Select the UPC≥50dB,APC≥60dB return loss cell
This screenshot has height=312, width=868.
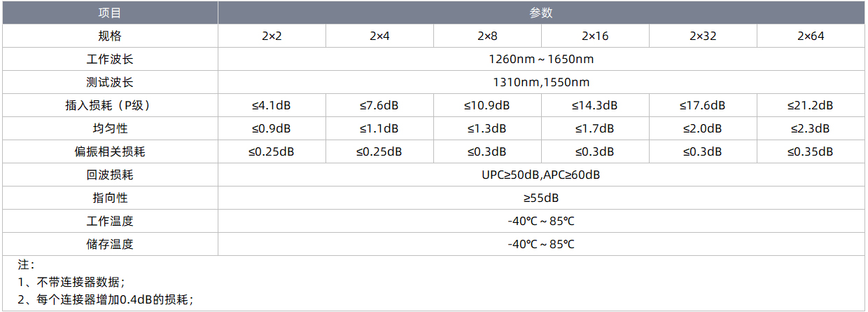[x=541, y=175]
